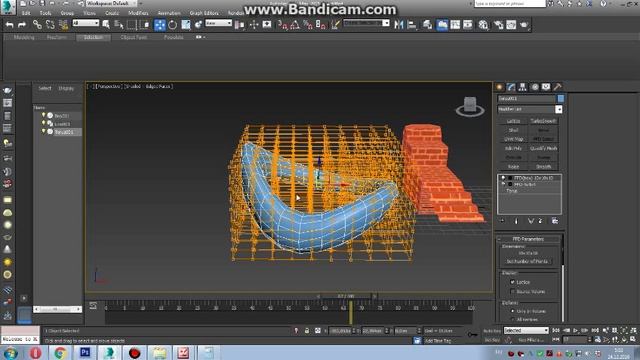This screenshot has width=640, height=360.
Task: Switch to the Display command panel tab
Action: 546,87
